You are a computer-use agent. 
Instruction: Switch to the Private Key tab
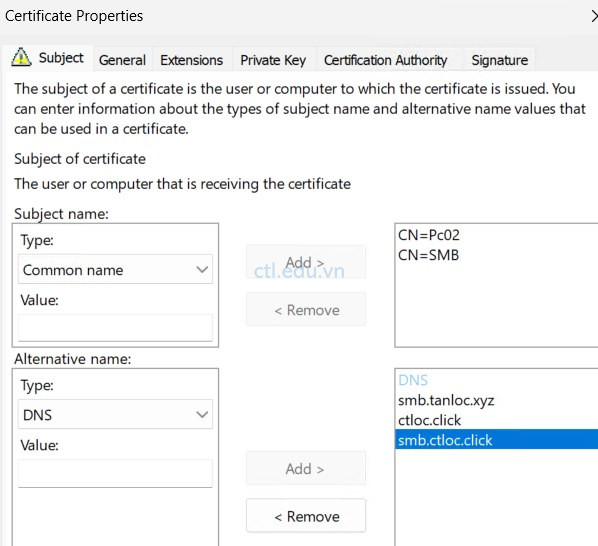tap(273, 60)
